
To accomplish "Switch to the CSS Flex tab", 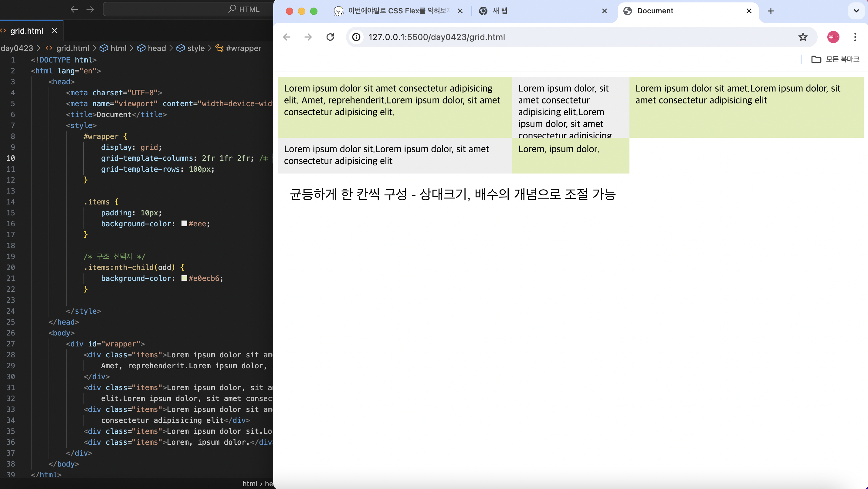I will 398,11.
